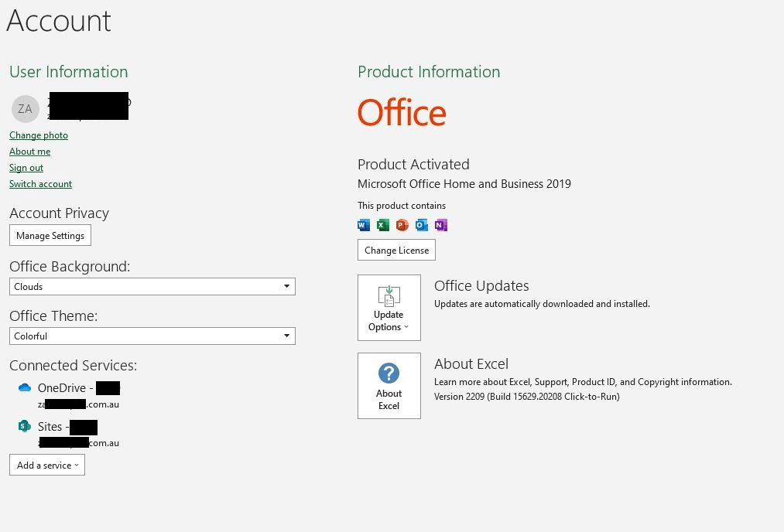Open the About Excel dialog
The image size is (784, 532).
(389, 386)
